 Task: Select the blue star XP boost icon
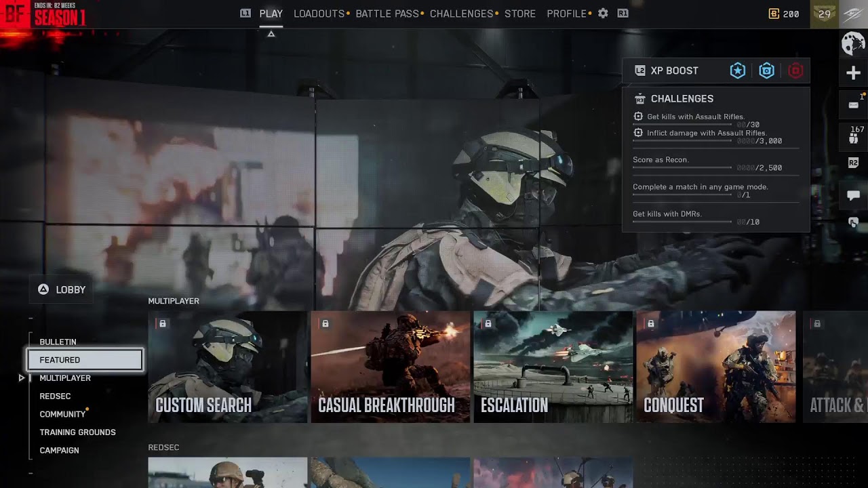[737, 70]
